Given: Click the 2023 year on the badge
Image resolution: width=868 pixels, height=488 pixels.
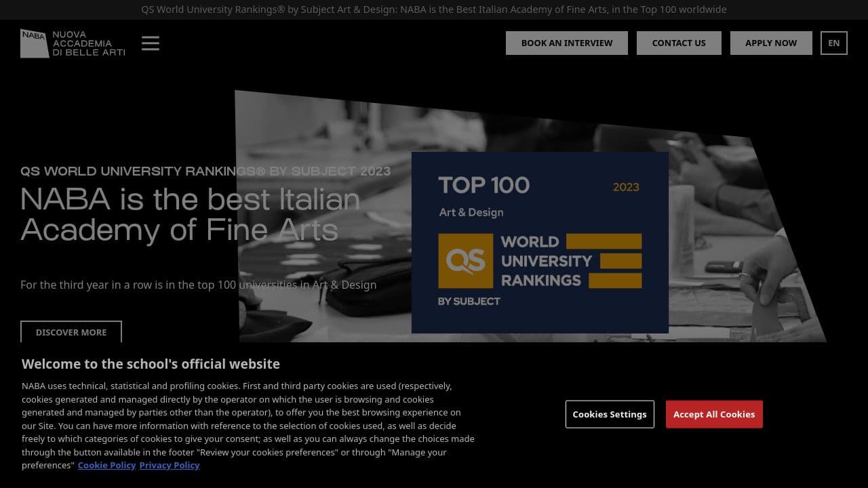Looking at the screenshot, I should [x=625, y=187].
